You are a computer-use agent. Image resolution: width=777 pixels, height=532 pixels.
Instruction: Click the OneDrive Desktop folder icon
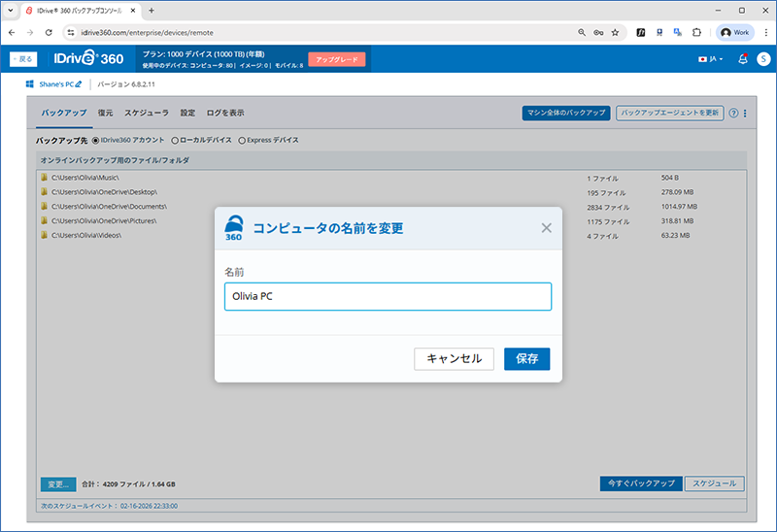click(44, 191)
